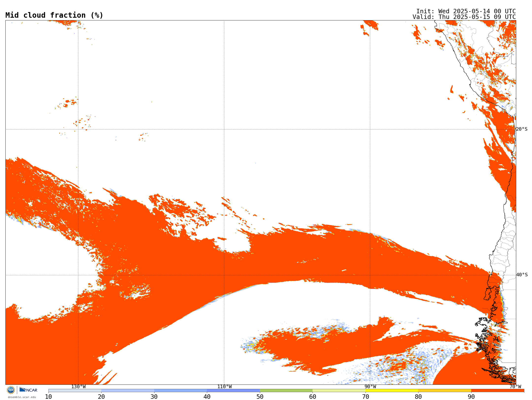
Task: Click the NSF logo icon
Action: (x=11, y=390)
